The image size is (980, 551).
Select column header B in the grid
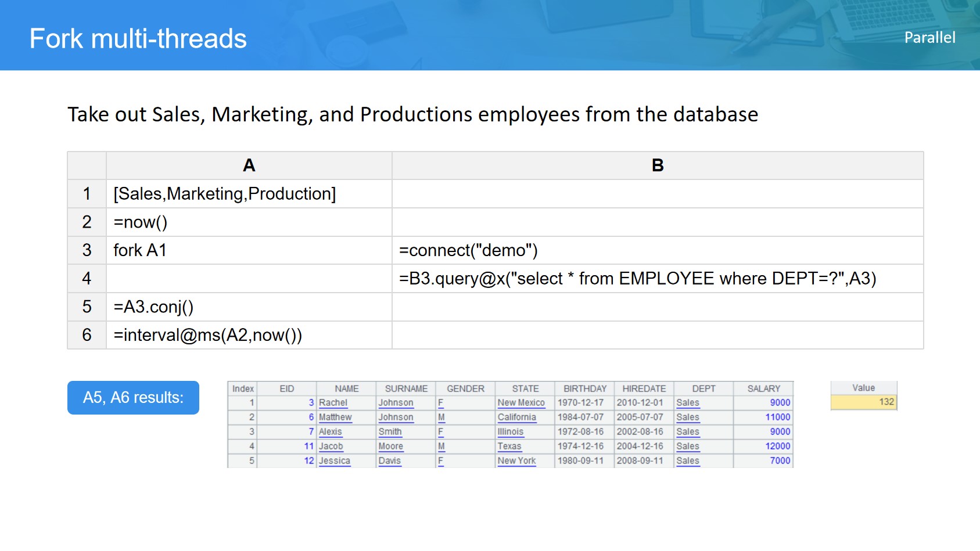(657, 165)
